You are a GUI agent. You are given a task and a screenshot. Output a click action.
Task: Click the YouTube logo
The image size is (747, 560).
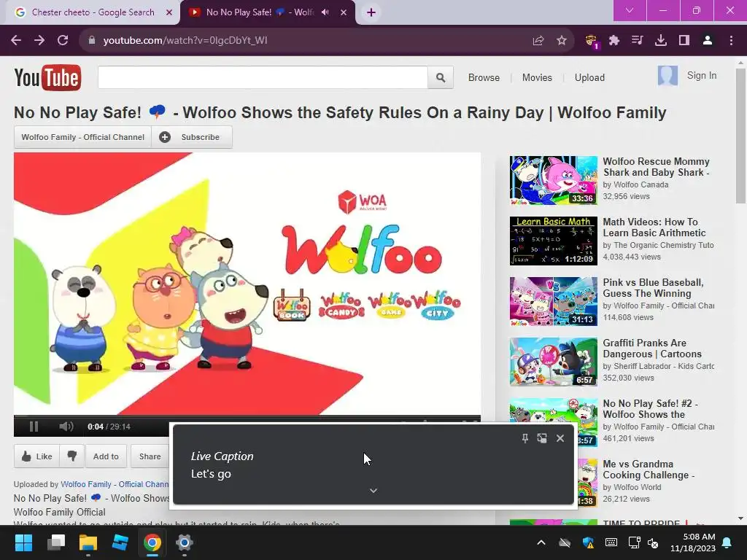[x=47, y=77]
